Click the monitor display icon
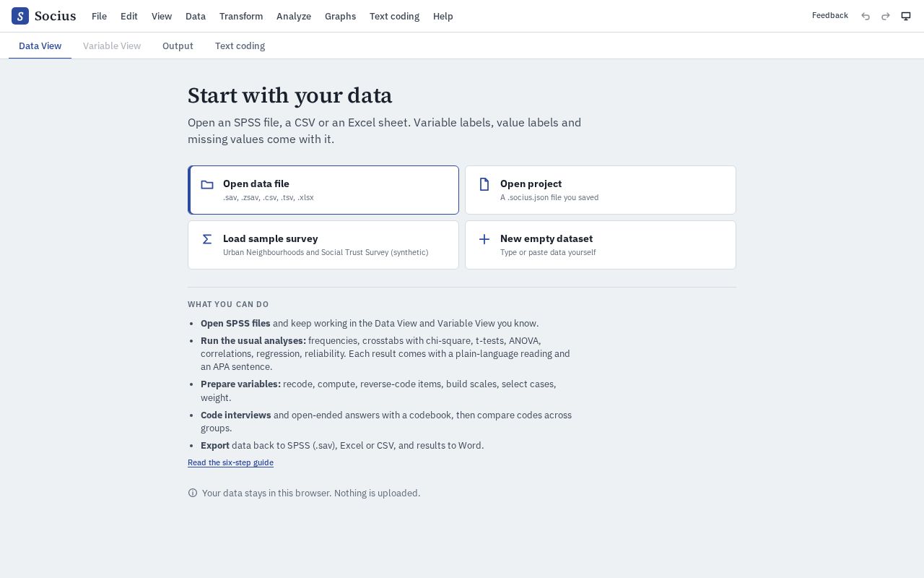The width and height of the screenshot is (924, 578). point(906,16)
